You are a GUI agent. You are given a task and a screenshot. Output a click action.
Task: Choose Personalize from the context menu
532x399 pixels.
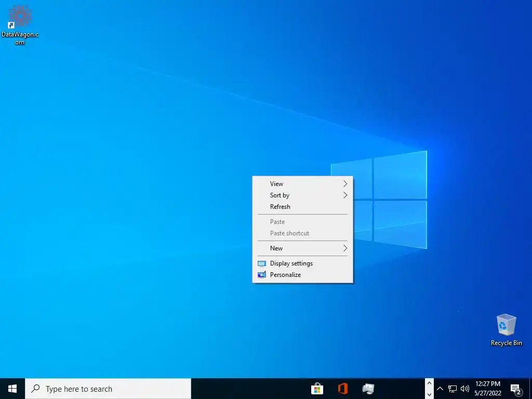coord(303,275)
